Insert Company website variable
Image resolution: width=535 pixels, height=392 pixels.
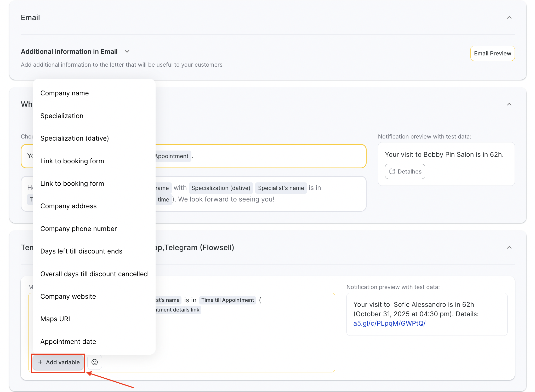tap(68, 296)
